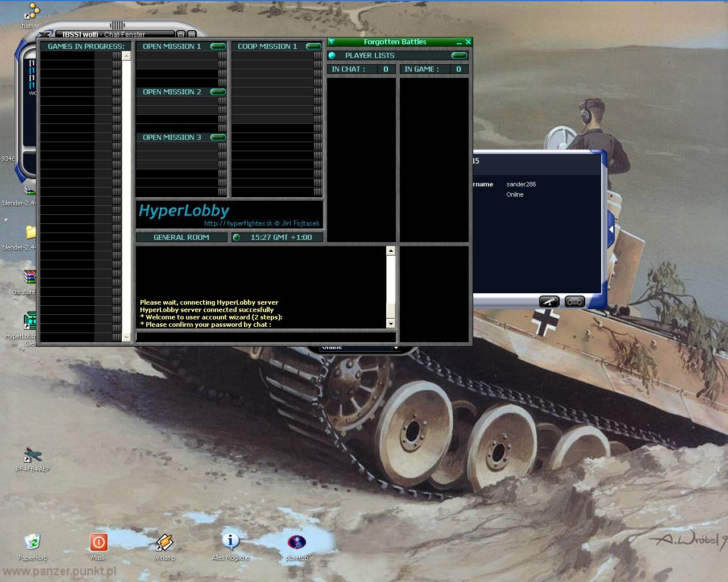Image resolution: width=728 pixels, height=582 pixels.
Task: Click the first small button in the Chat-Fenster title bar
Action: coord(180,35)
